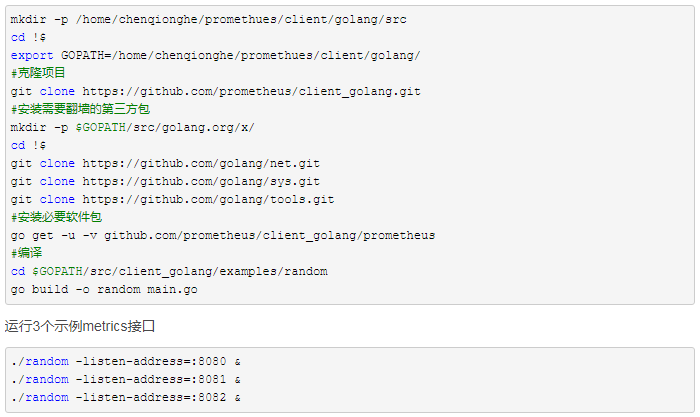Click the ./random command listening on :8080

[x=126, y=361]
